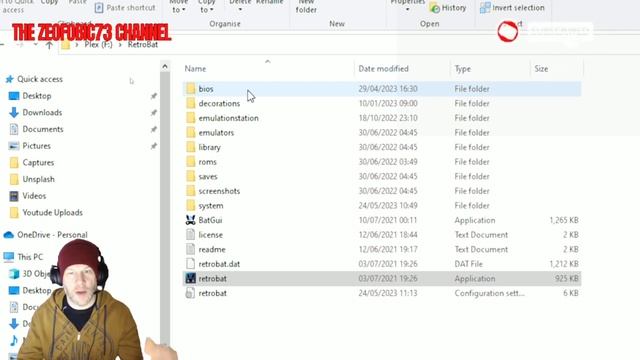Click the Downloads arrow icon in sidebar
The height and width of the screenshot is (360, 640).
pyautogui.click(x=14, y=112)
